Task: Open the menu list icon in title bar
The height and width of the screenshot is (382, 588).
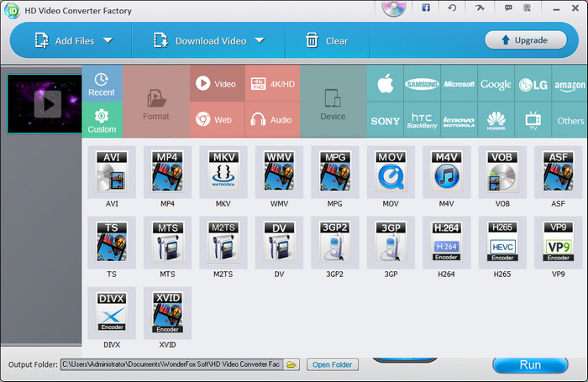Action: pyautogui.click(x=527, y=8)
